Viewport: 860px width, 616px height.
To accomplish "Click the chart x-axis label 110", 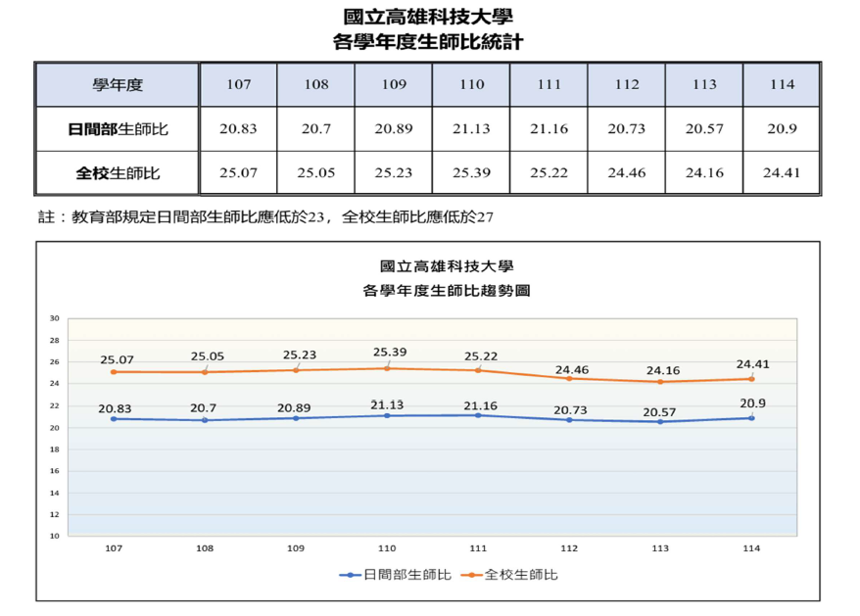I will [x=387, y=548].
